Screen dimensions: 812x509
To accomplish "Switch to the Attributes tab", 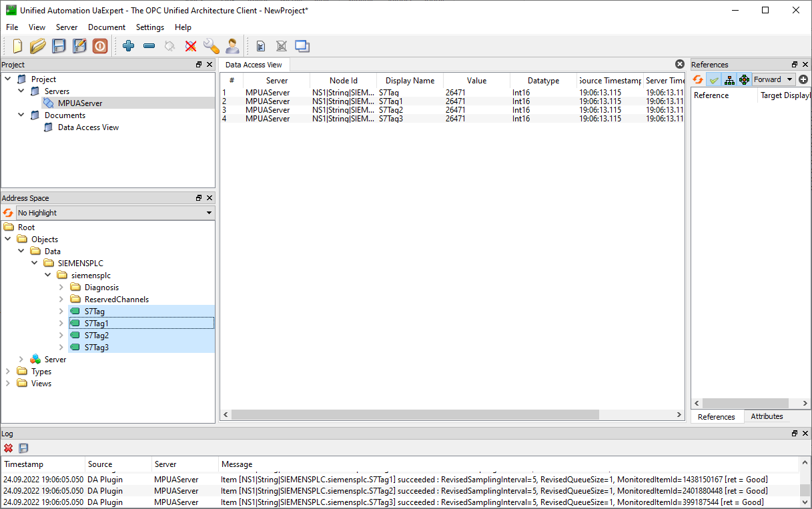I will tap(767, 416).
